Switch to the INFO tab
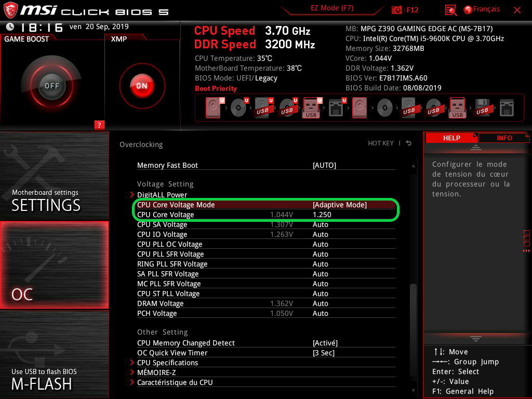The image size is (532, 399). (x=504, y=138)
